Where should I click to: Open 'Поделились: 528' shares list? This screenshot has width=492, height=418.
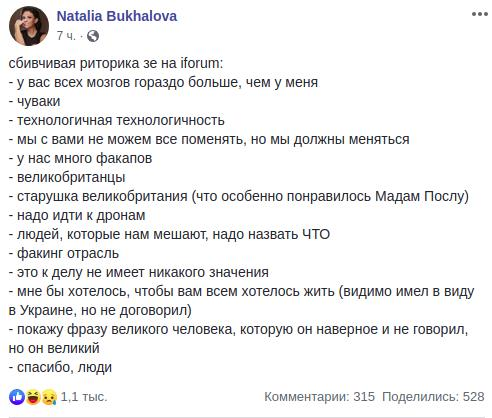tap(433, 397)
